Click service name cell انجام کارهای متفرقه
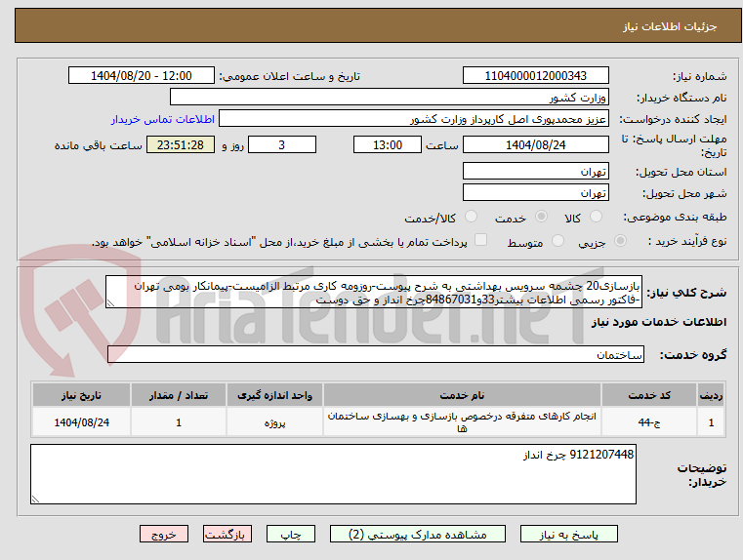 [462, 422]
